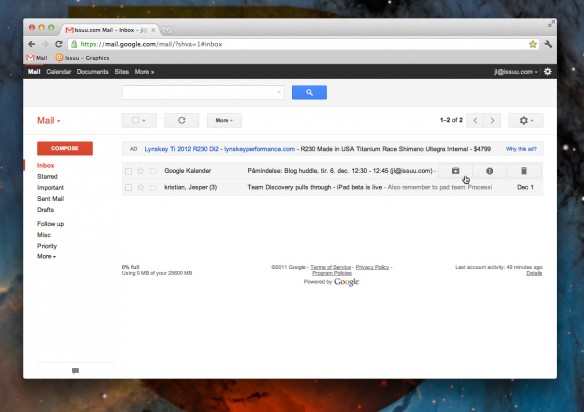Image resolution: width=584 pixels, height=412 pixels.
Task: Star the Google Kalender message
Action: click(x=140, y=171)
